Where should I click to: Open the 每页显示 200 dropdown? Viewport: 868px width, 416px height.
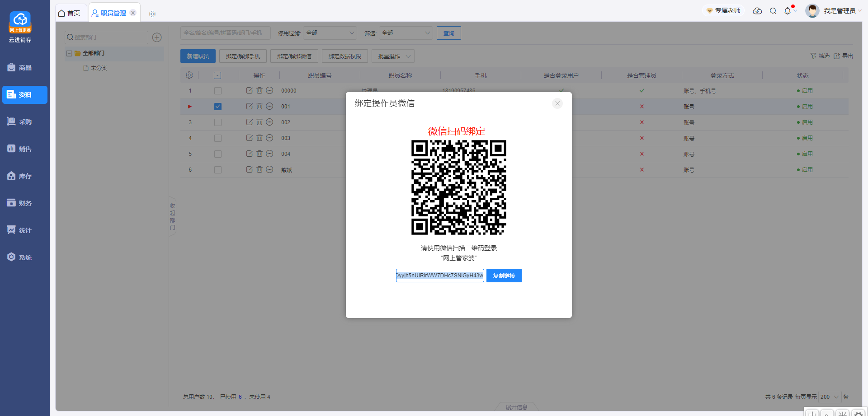click(830, 397)
